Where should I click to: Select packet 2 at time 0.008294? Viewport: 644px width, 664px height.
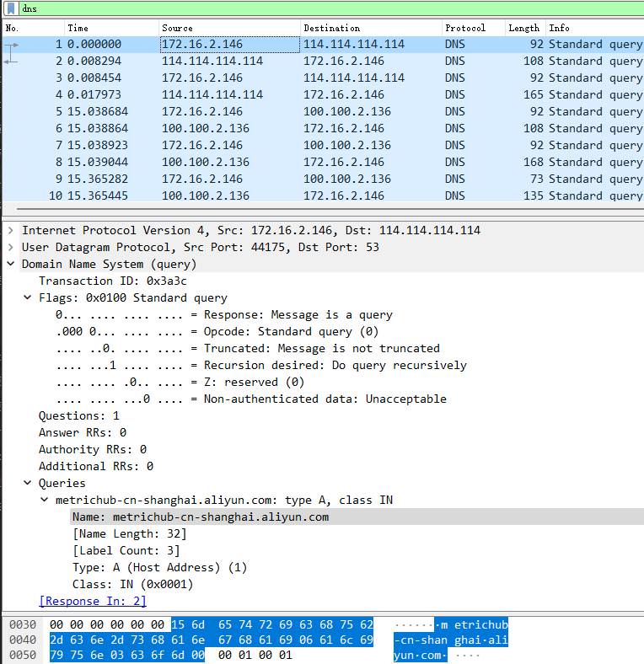pyautogui.click(x=323, y=61)
